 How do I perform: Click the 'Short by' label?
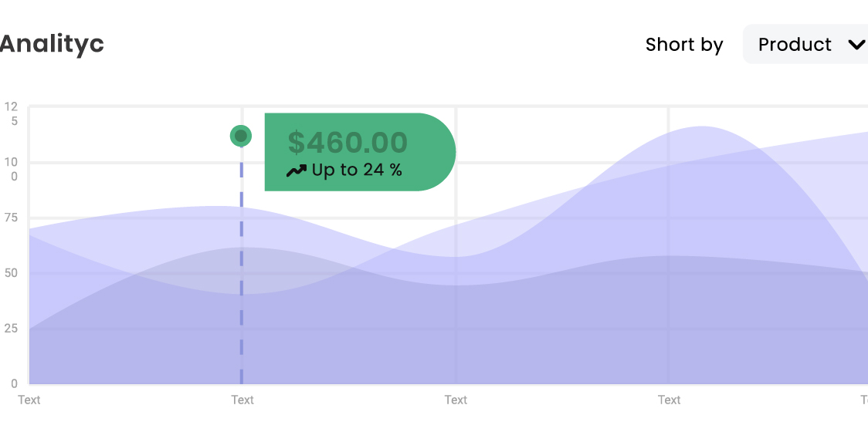pos(684,45)
